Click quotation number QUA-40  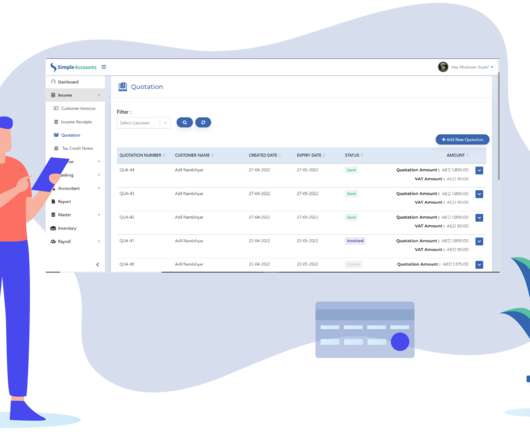pos(127,217)
